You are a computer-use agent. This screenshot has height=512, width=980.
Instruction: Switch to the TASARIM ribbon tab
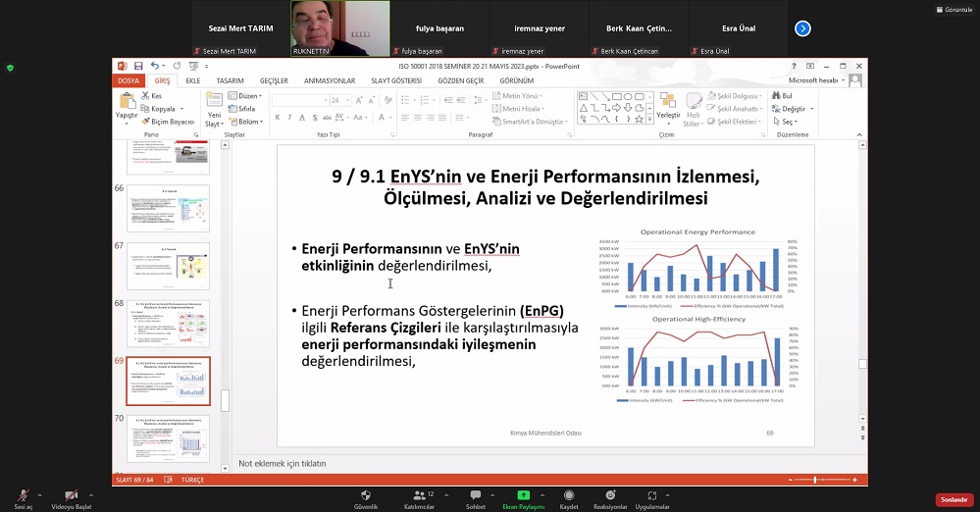(x=230, y=80)
